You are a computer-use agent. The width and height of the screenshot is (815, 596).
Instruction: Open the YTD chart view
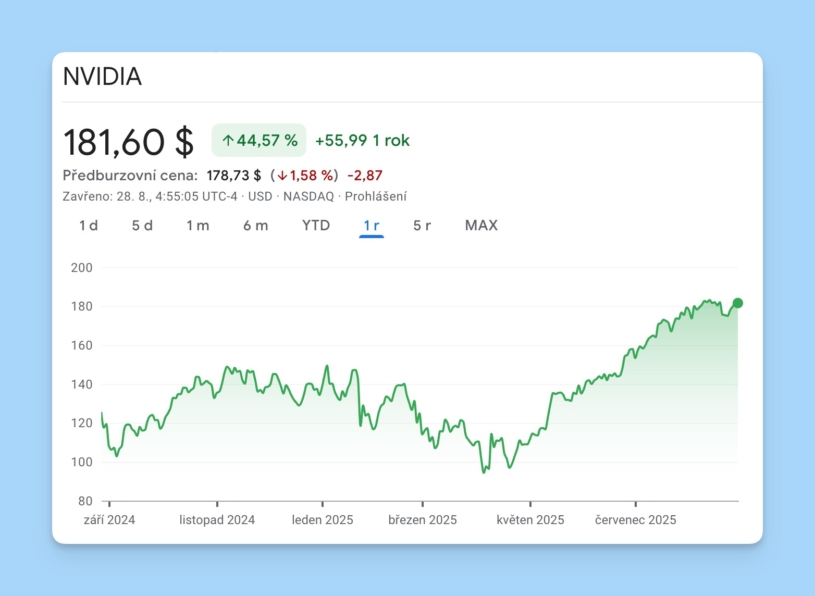click(x=315, y=225)
